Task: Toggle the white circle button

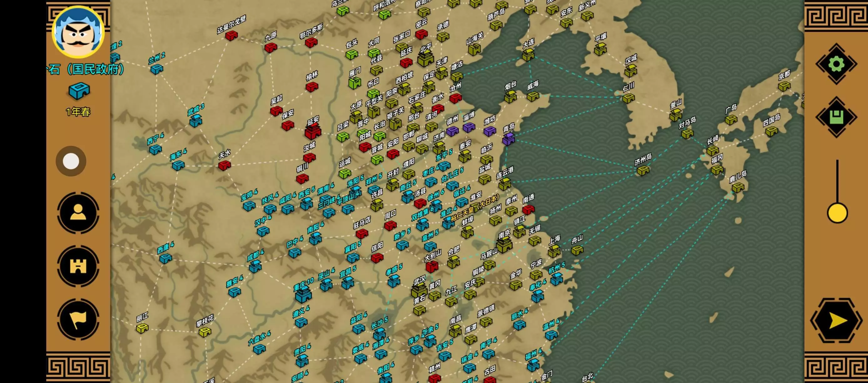Action: coord(71,161)
